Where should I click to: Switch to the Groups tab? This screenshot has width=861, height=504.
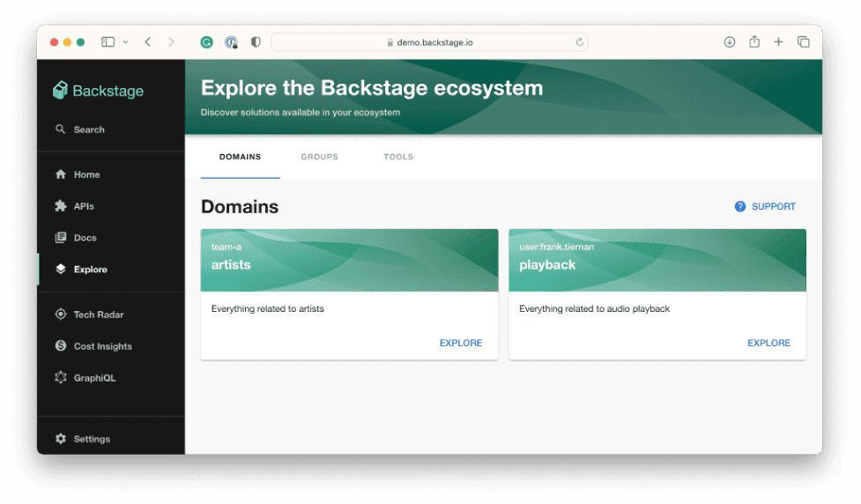[x=319, y=157]
